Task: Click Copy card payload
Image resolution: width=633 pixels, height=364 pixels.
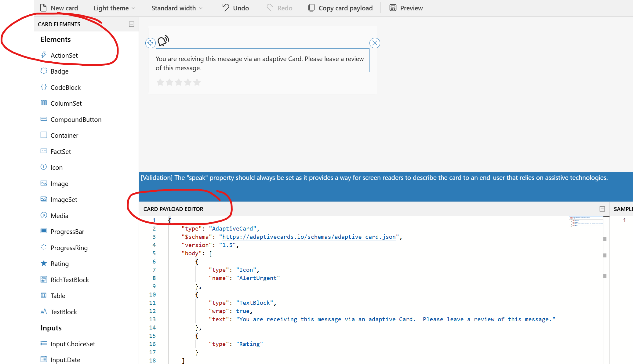Action: 340,8
